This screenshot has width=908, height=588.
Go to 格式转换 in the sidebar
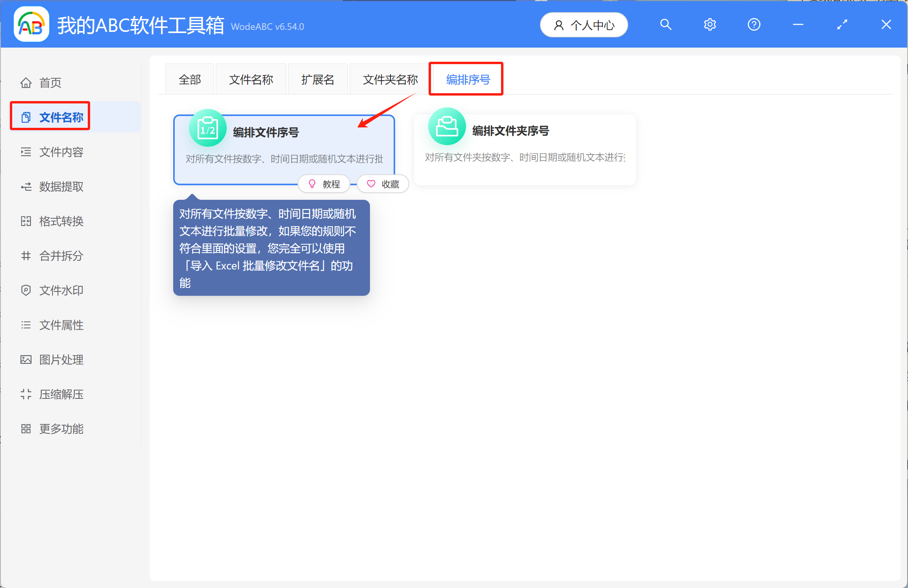(x=61, y=221)
